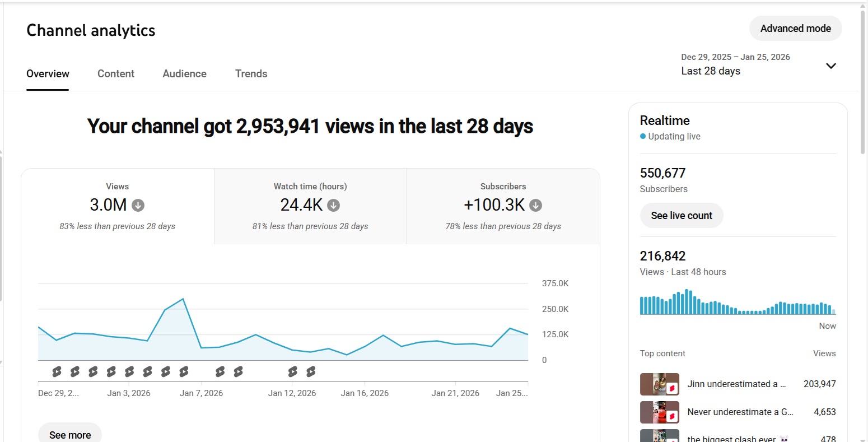
Task: Open the 'Never underestimate a G...' video title
Action: click(x=740, y=412)
